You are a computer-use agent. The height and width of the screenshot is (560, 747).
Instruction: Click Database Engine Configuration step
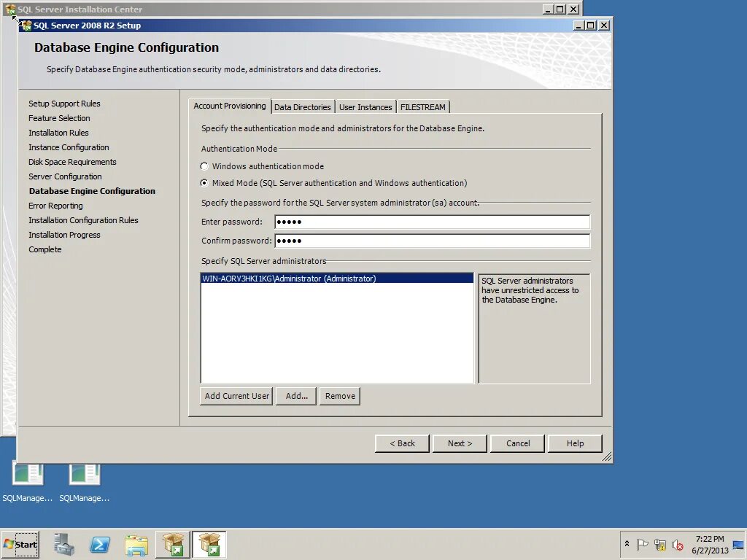(x=92, y=191)
